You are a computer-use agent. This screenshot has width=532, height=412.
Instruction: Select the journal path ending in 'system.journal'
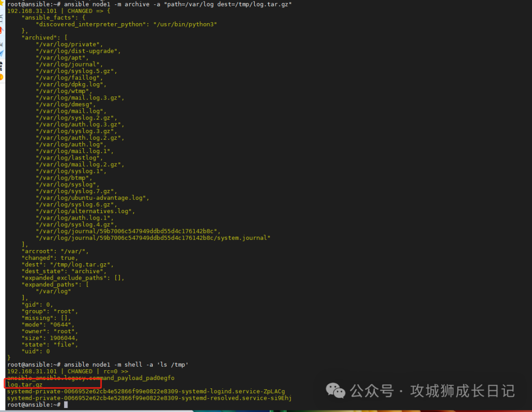click(153, 238)
